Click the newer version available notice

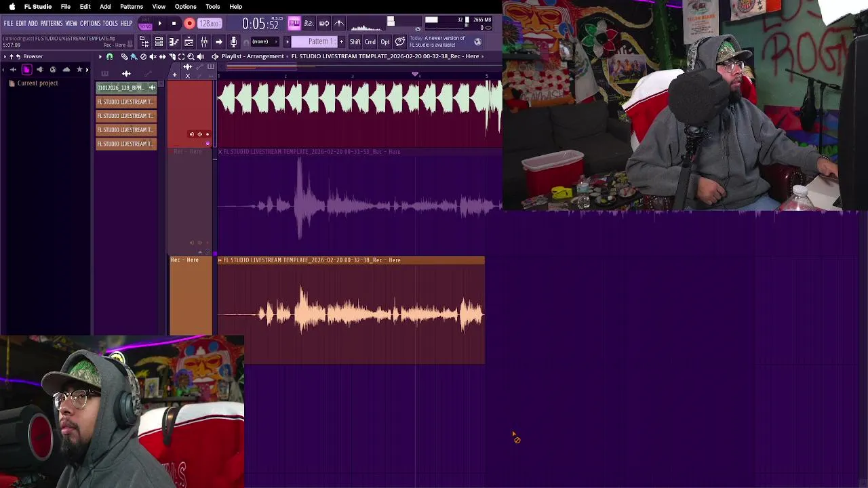click(x=437, y=41)
